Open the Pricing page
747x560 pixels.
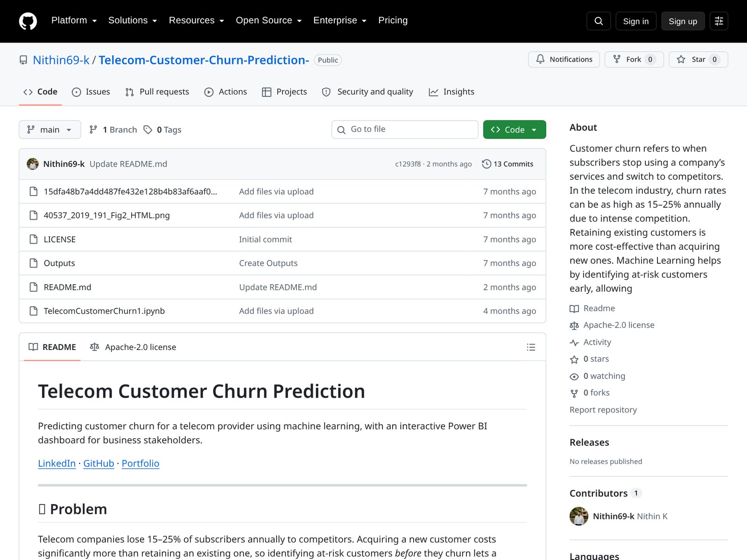pos(393,21)
